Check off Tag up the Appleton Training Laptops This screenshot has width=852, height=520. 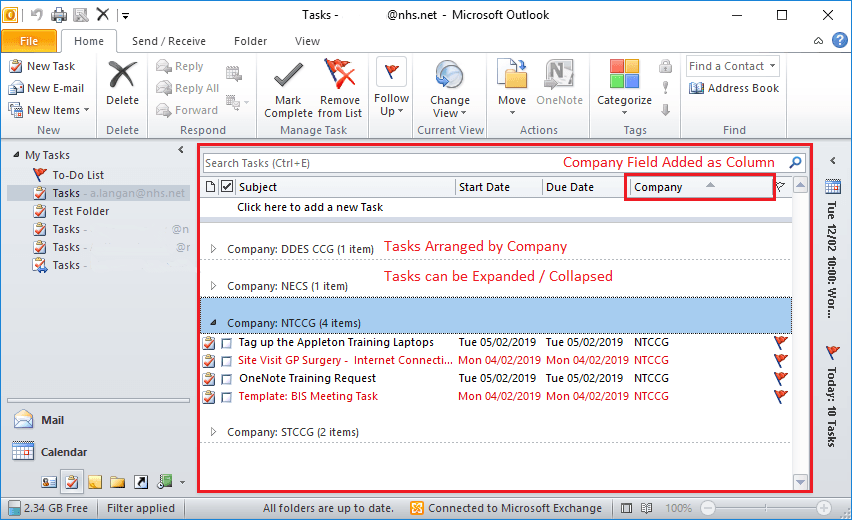(x=227, y=343)
